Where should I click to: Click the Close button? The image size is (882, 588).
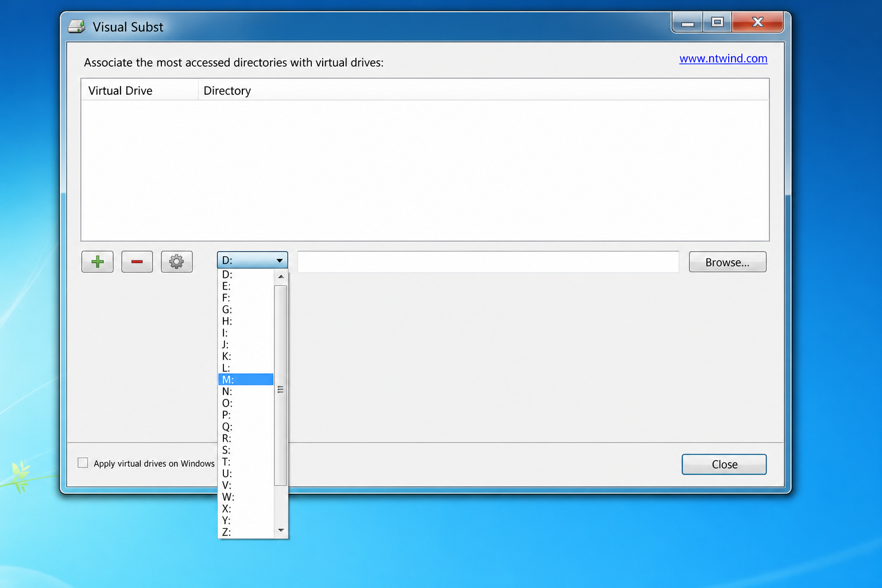pos(724,464)
